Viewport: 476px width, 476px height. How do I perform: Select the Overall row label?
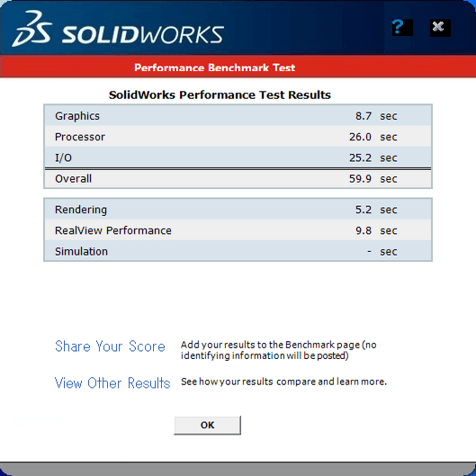tap(73, 179)
